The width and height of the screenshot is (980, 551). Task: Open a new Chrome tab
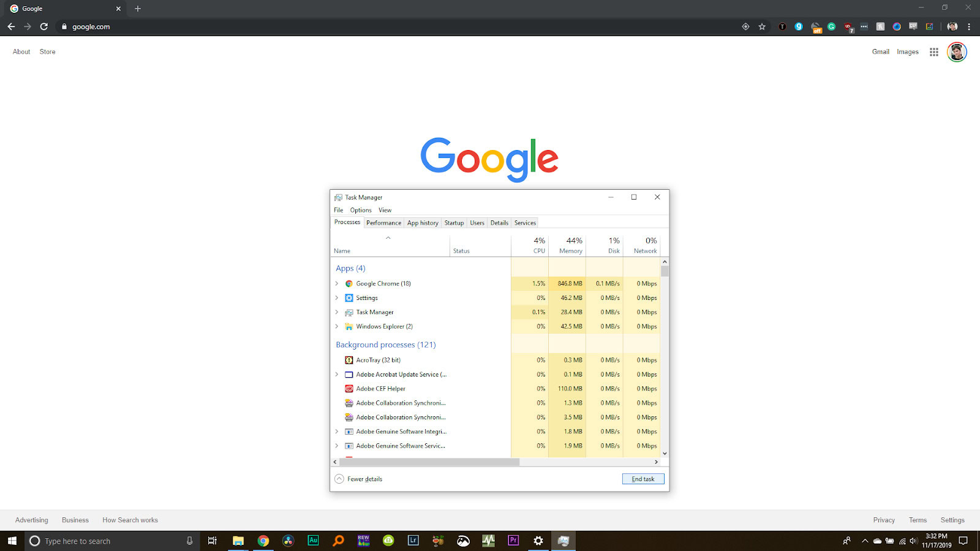click(x=138, y=9)
